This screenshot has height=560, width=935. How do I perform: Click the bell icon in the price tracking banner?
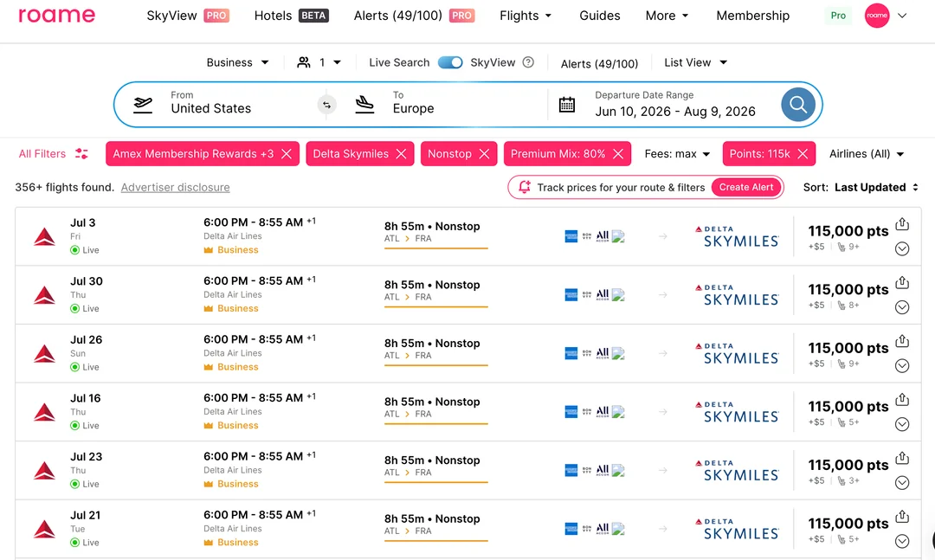(x=524, y=187)
